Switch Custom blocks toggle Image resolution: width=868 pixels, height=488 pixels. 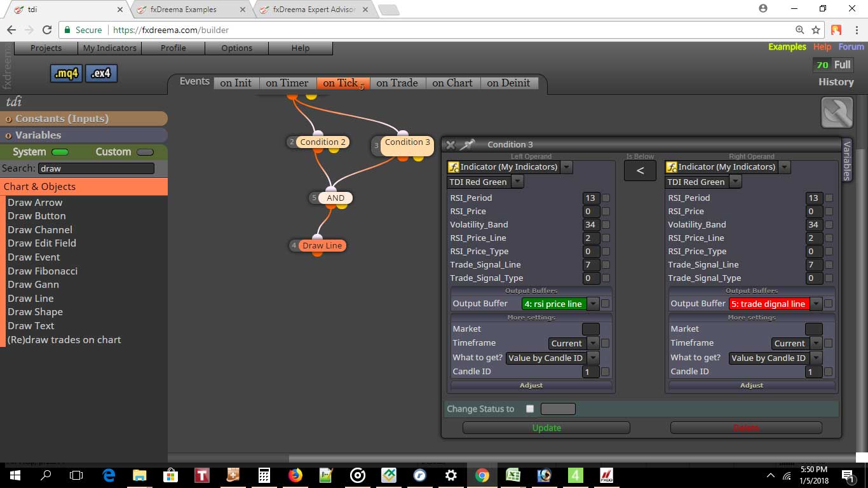[x=146, y=152]
